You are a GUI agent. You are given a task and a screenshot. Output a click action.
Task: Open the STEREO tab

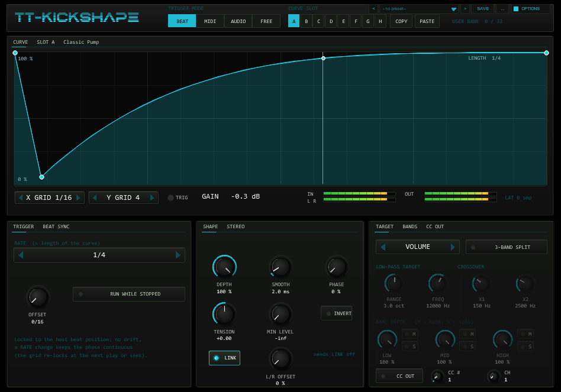236,226
